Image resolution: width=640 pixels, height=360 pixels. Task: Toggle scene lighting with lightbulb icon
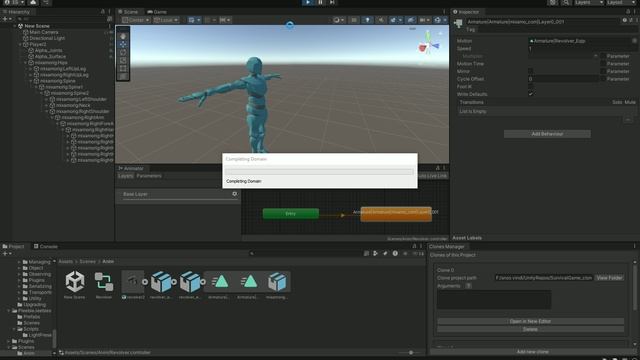367,20
